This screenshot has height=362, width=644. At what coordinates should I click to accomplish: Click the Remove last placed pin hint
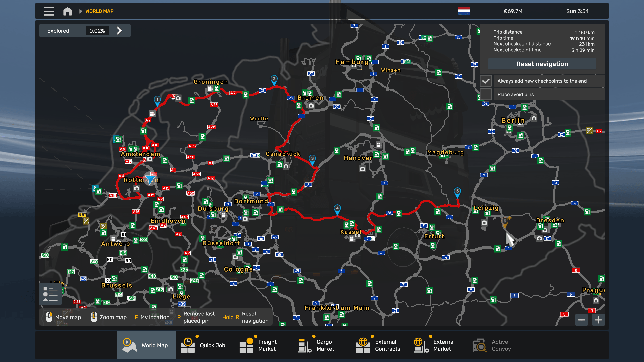(196, 317)
